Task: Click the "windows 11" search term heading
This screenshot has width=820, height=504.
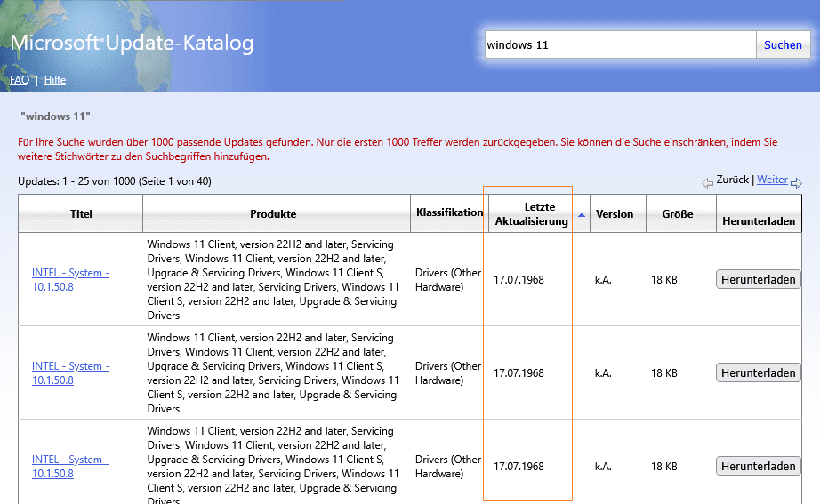Action: point(55,116)
